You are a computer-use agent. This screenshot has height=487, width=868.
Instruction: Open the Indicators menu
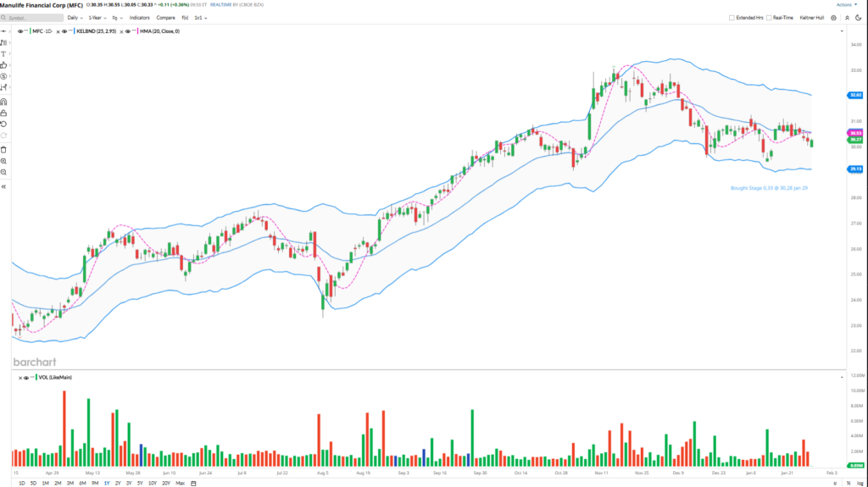point(140,17)
